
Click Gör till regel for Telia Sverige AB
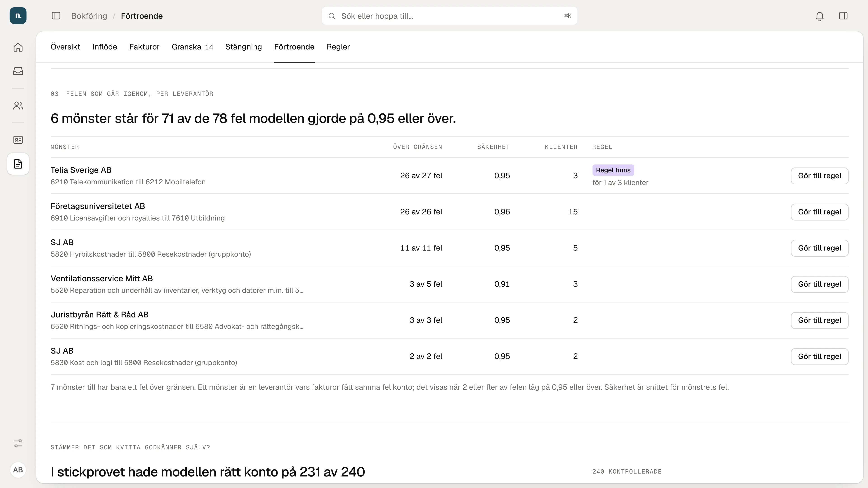tap(819, 176)
